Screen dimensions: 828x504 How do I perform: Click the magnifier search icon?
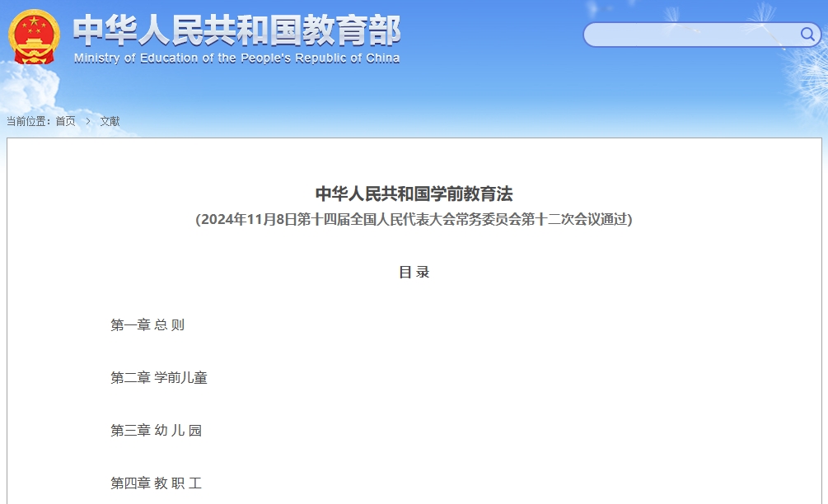807,34
